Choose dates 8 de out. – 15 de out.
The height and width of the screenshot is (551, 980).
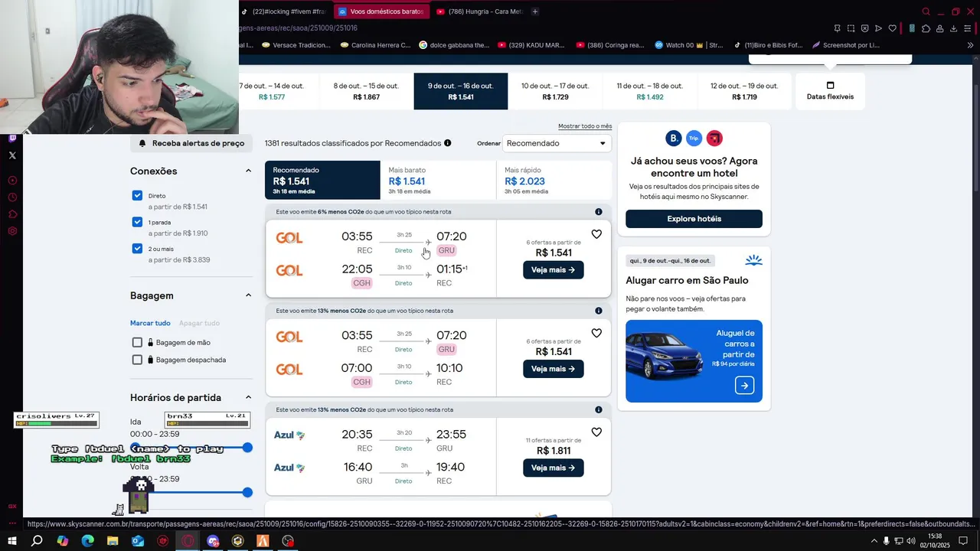pos(366,91)
